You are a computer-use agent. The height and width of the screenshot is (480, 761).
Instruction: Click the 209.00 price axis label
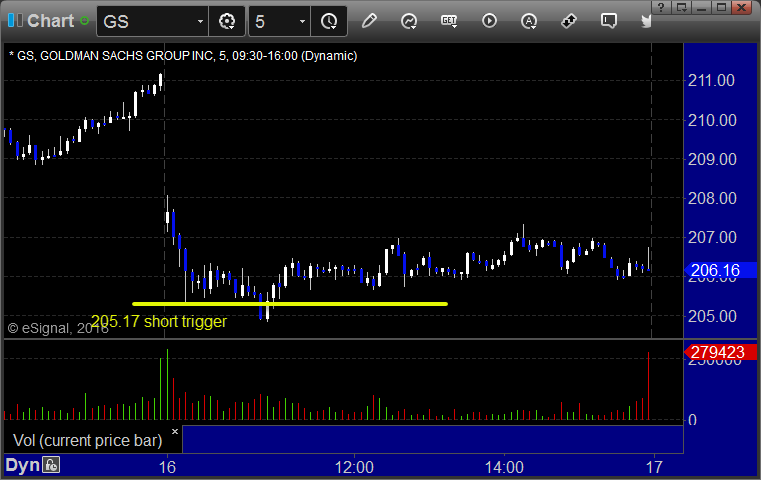pyautogui.click(x=712, y=160)
